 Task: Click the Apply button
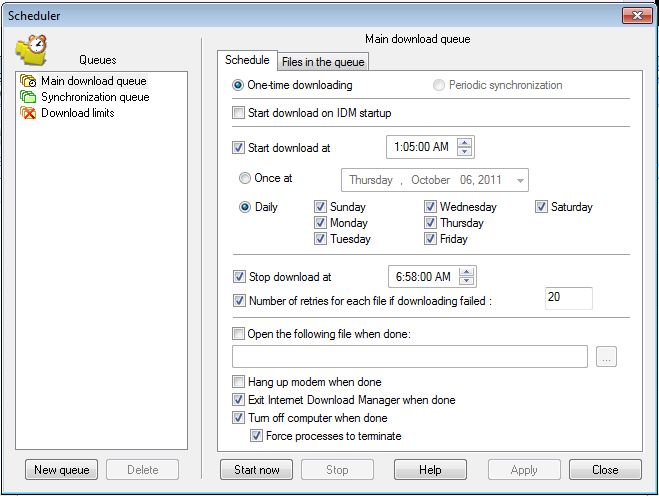coord(524,470)
